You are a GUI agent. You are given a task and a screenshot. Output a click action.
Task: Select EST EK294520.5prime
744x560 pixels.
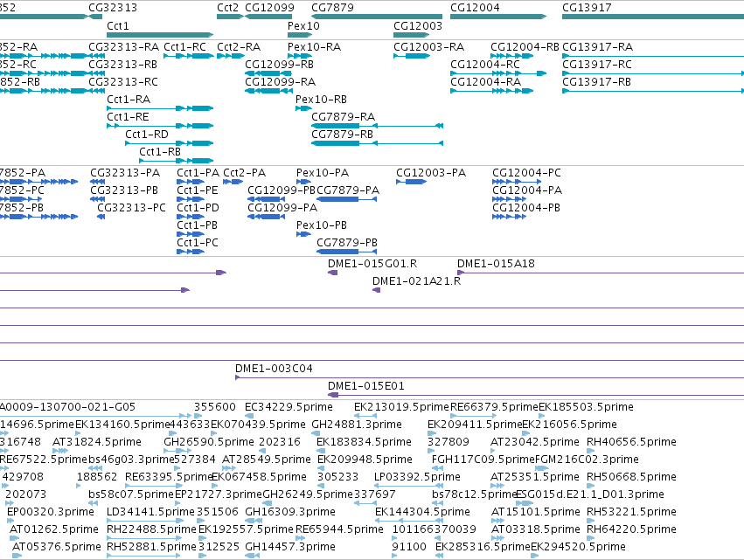tap(578, 548)
